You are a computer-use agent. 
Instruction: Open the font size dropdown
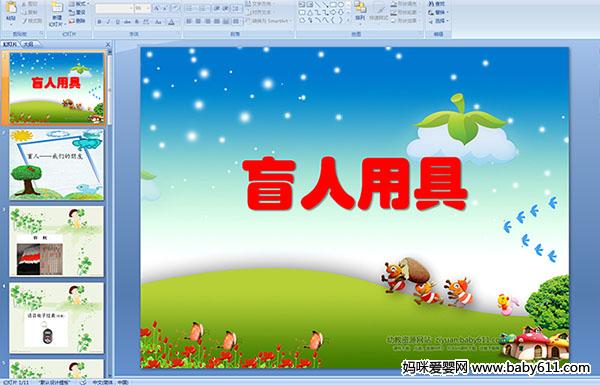tap(142, 8)
